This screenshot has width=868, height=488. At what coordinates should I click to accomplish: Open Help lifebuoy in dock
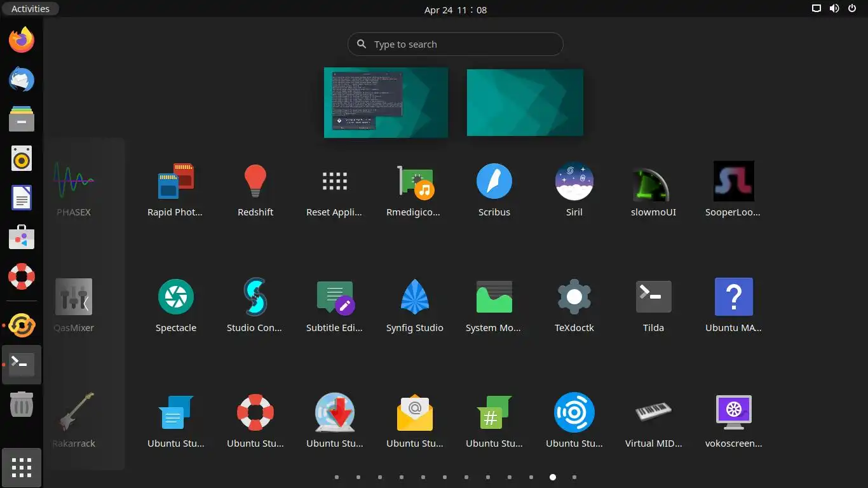(22, 277)
